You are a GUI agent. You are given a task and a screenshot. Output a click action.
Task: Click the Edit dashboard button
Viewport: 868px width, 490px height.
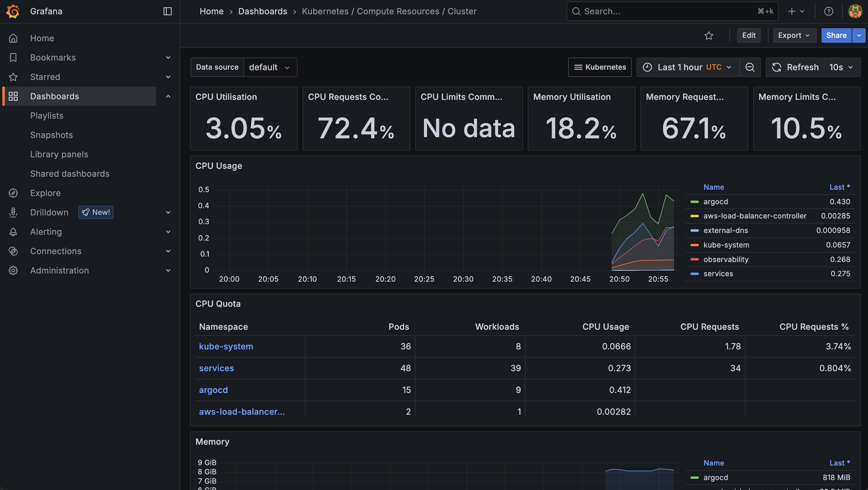click(x=749, y=35)
